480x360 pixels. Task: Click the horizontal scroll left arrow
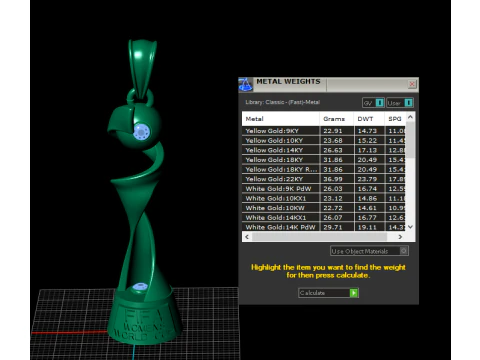247,237
